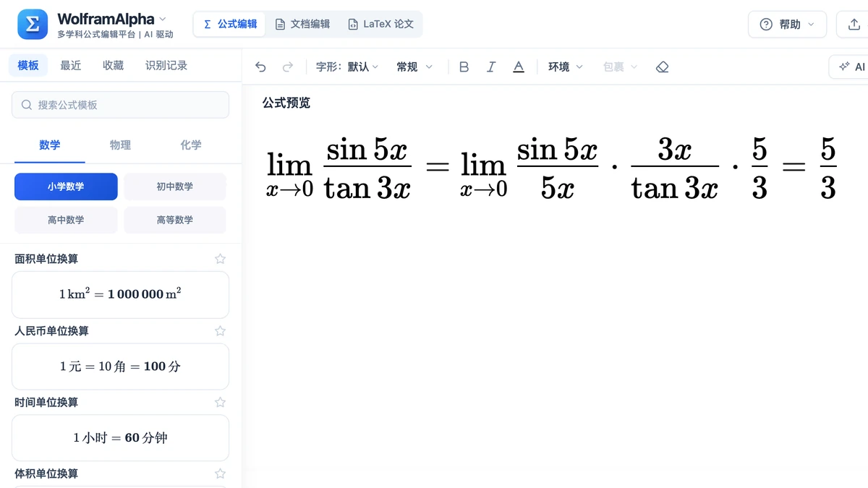Screen dimensions: 868x488
Task: Favorite the 体积单位换算 template
Action: pos(221,474)
